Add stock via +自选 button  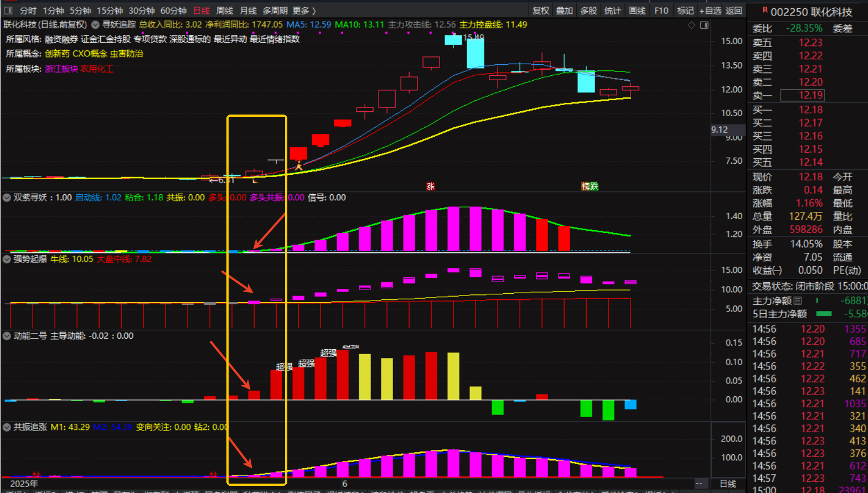pyautogui.click(x=710, y=11)
